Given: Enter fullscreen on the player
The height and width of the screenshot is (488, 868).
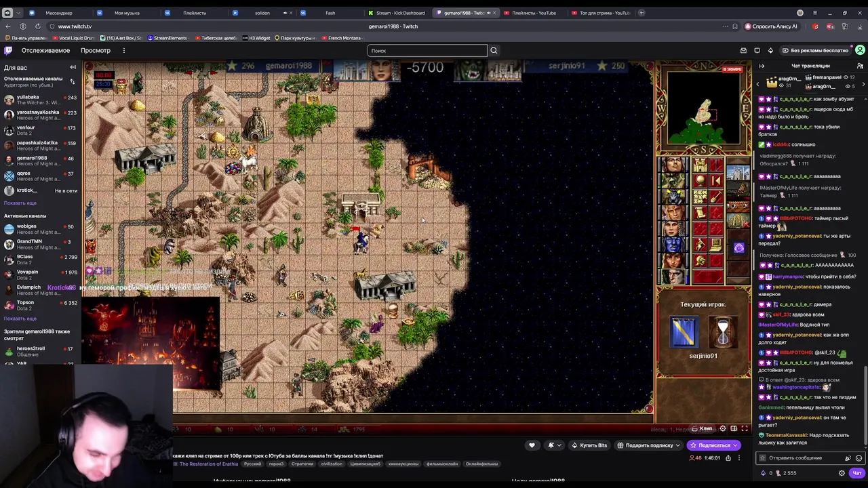Looking at the screenshot, I should point(744,428).
